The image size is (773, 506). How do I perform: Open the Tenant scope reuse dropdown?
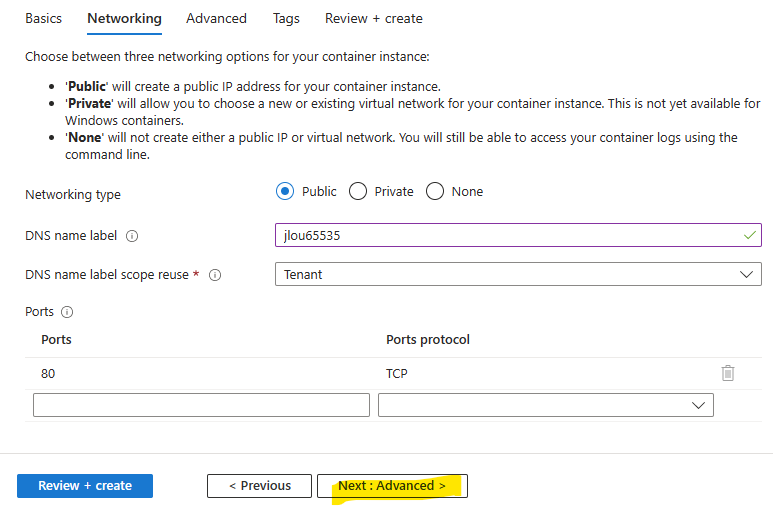pos(518,274)
